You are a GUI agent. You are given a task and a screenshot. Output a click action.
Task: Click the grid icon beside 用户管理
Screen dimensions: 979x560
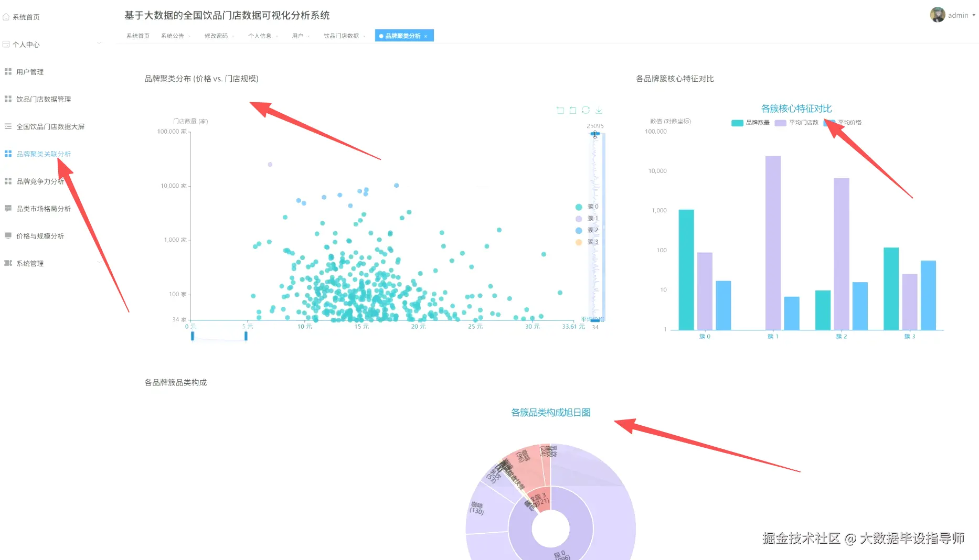[x=8, y=71]
